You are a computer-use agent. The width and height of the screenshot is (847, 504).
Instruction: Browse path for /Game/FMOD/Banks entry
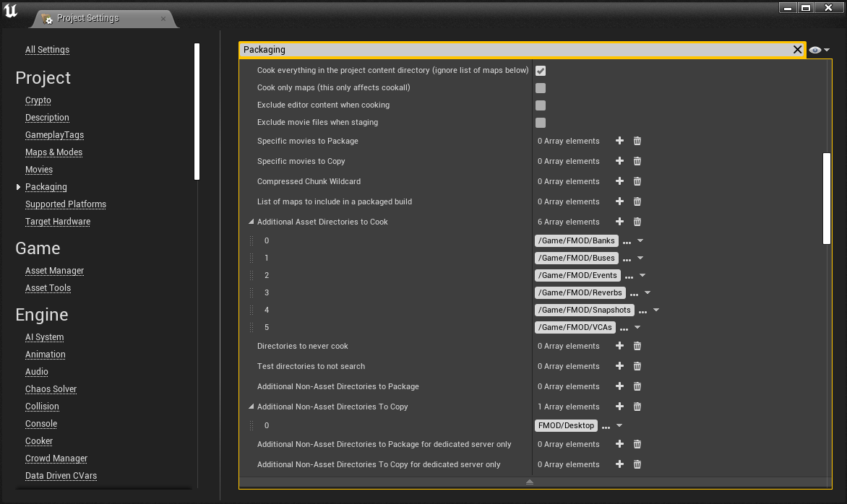tap(629, 240)
